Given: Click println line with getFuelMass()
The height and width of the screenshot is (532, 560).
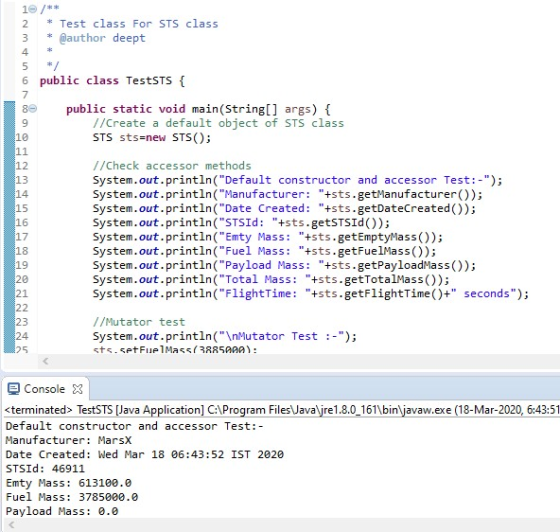Looking at the screenshot, I should 264,251.
